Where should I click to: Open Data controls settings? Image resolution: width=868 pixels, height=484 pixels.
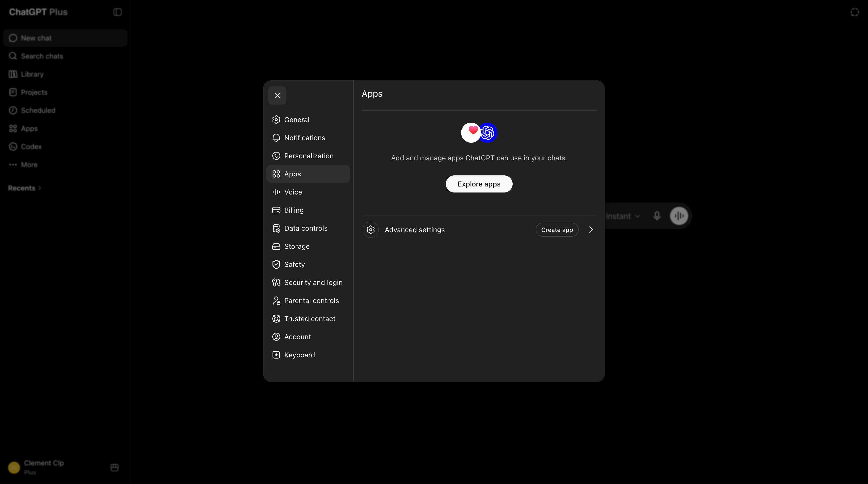click(x=308, y=228)
